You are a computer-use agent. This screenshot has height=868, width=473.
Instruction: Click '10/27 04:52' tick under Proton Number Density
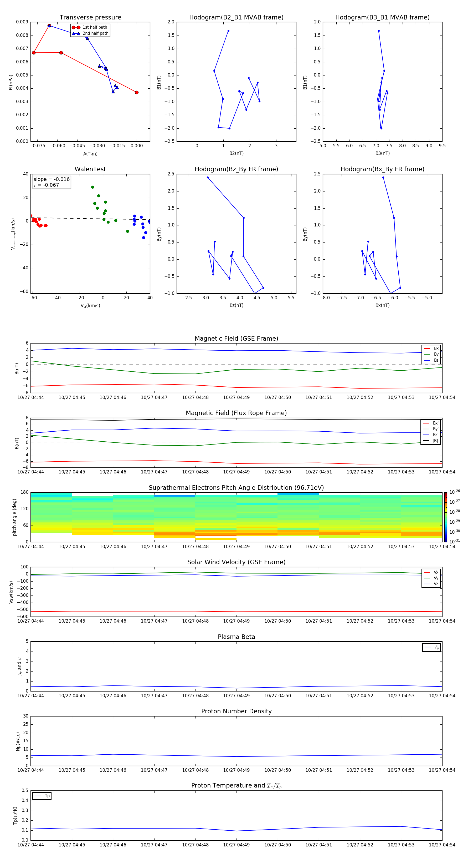tap(360, 770)
